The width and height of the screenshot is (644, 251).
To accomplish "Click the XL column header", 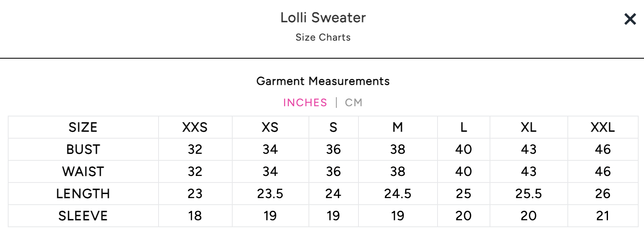I will click(528, 128).
